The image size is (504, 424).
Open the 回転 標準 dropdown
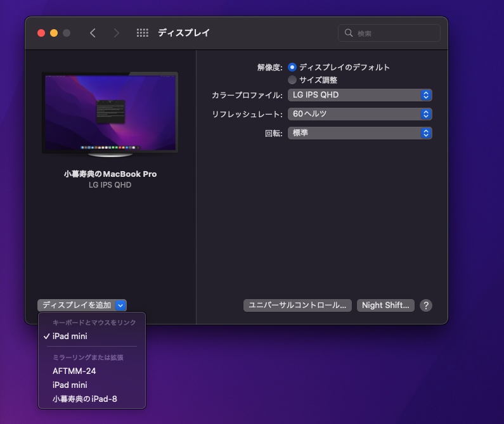click(360, 133)
